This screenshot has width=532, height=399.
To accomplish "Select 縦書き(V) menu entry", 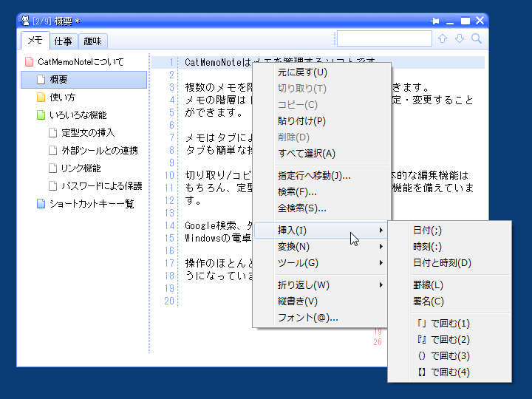I will pyautogui.click(x=321, y=301).
